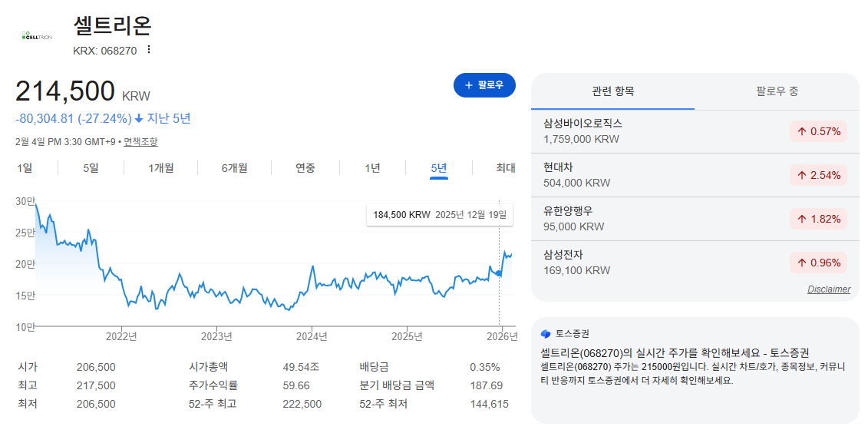Switch to the 관련 항목 tab

pos(612,91)
